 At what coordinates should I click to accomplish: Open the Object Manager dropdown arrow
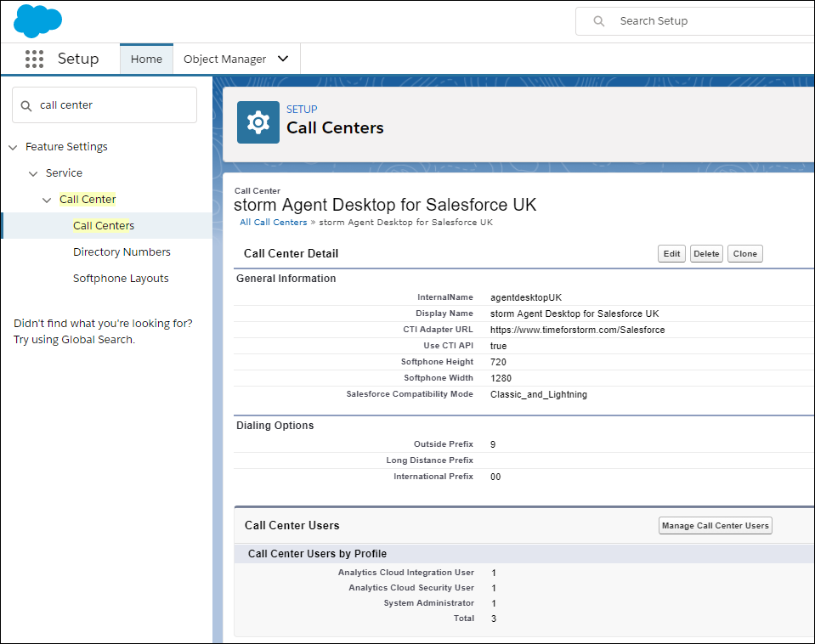click(283, 59)
